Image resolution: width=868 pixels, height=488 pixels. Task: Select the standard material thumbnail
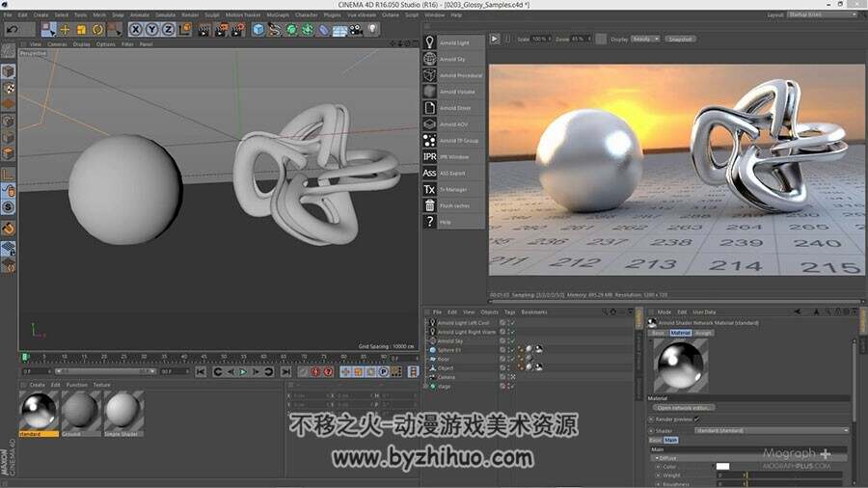(x=39, y=411)
